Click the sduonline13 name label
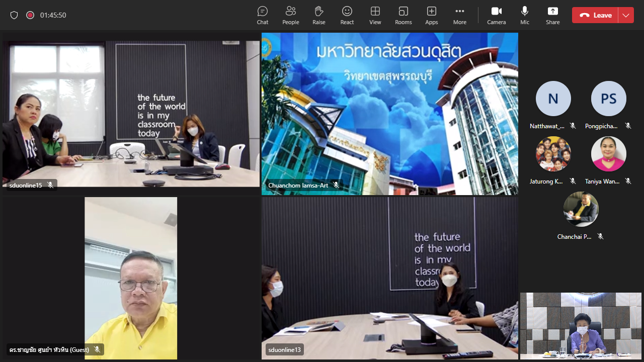This screenshot has height=362, width=644. (284, 349)
